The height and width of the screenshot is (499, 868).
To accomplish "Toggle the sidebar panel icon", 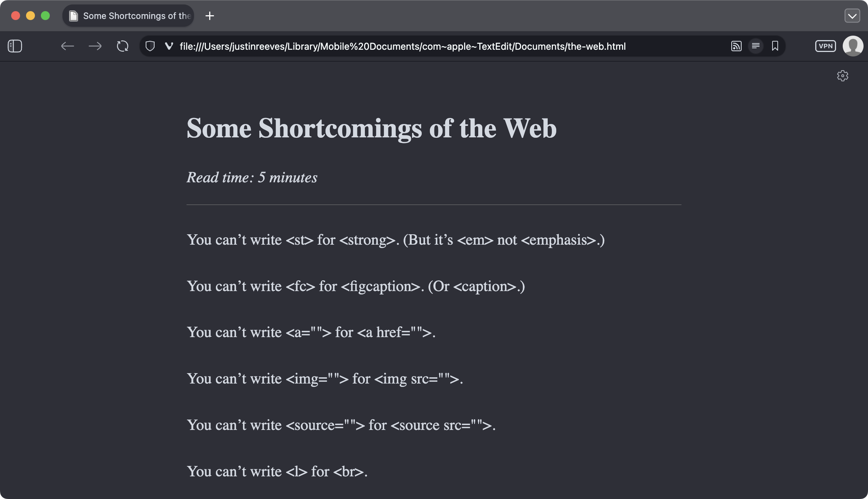I will (15, 46).
